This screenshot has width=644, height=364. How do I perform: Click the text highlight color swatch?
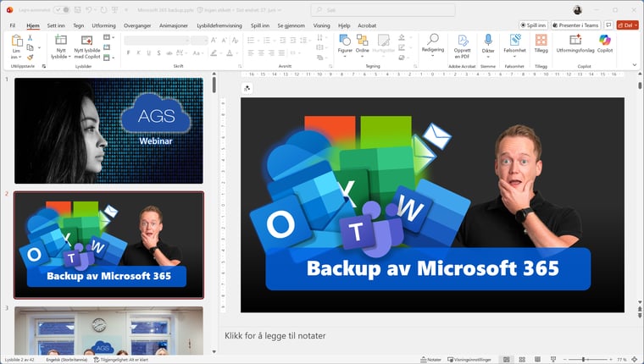[x=214, y=53]
